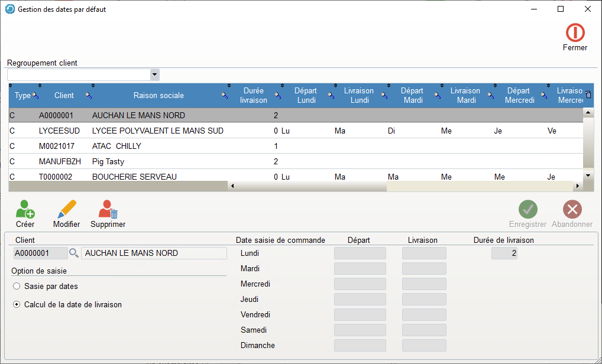Open the Regroupement client dropdown
This screenshot has width=602, height=364.
pyautogui.click(x=154, y=75)
